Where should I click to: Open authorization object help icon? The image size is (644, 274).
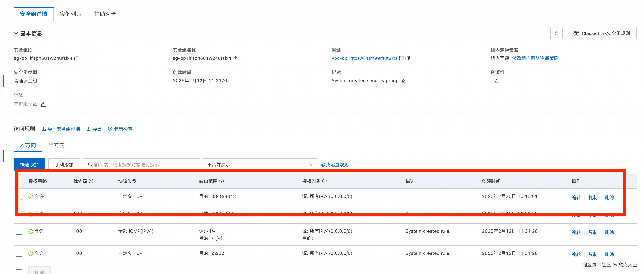[x=325, y=181]
